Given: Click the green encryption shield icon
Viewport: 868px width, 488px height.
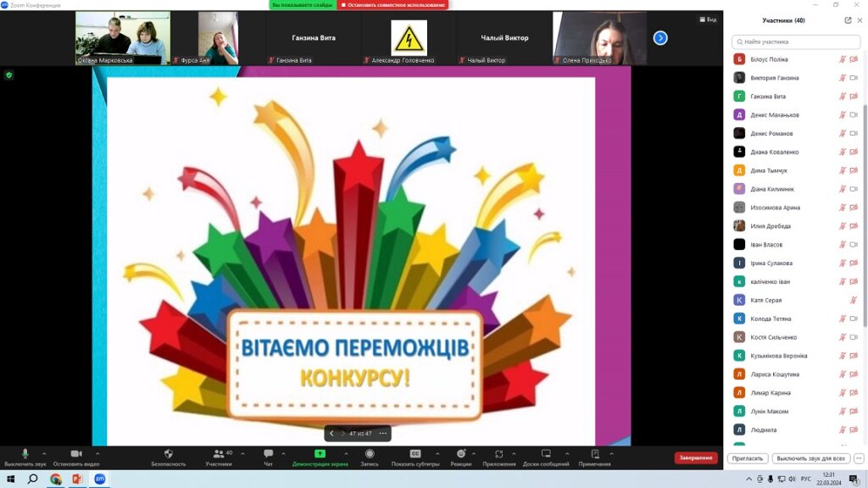Looking at the screenshot, I should tap(8, 75).
